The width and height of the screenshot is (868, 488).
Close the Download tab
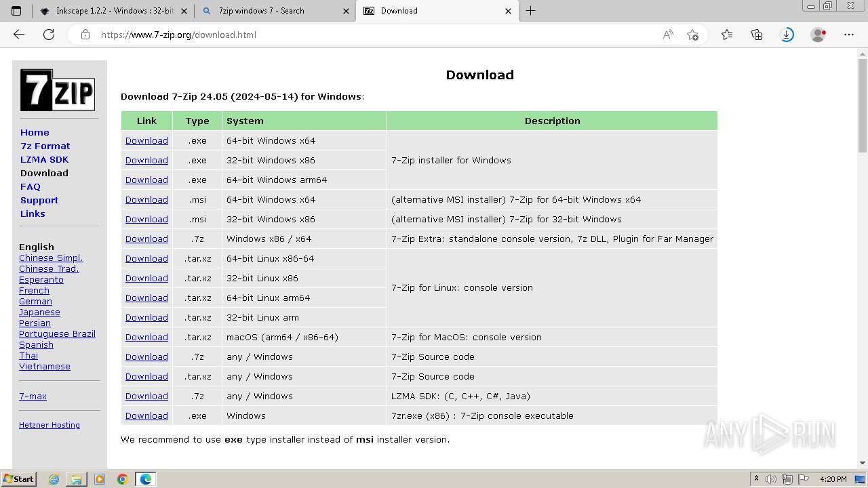point(509,11)
